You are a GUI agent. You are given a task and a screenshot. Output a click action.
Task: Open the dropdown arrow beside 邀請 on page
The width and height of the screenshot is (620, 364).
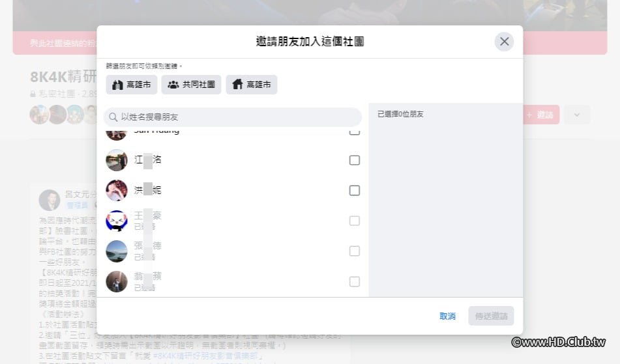[577, 115]
